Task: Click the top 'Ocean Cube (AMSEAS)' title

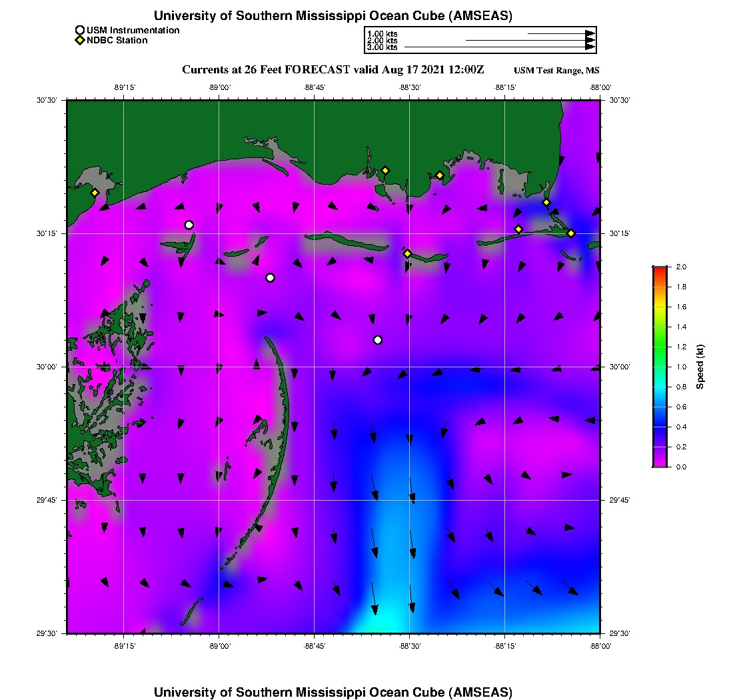Action: coord(333,16)
